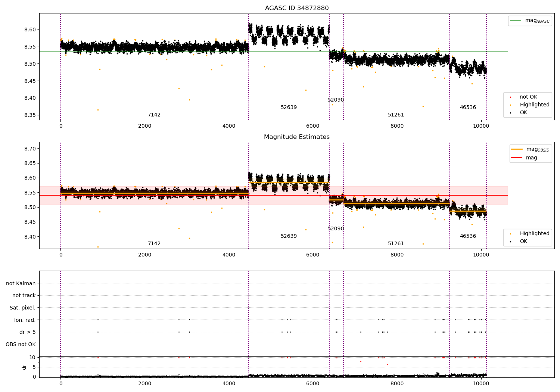Click 'OK' entry in the Magnitude Estimates legend
Image resolution: width=560 pixels, height=392 pixels.
(523, 241)
